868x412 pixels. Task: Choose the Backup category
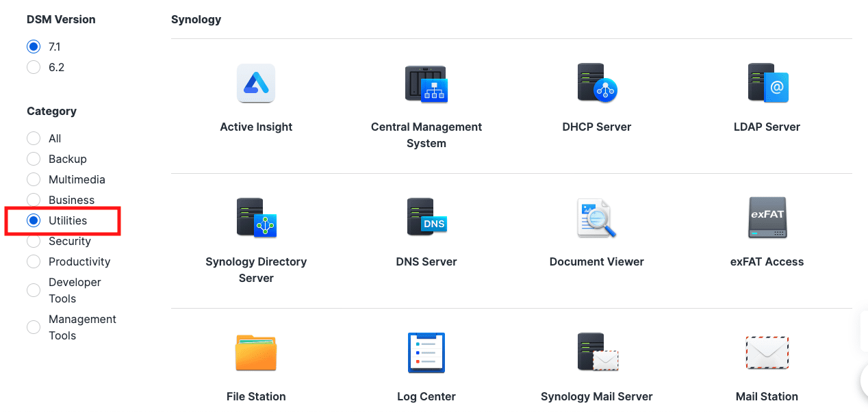click(34, 159)
